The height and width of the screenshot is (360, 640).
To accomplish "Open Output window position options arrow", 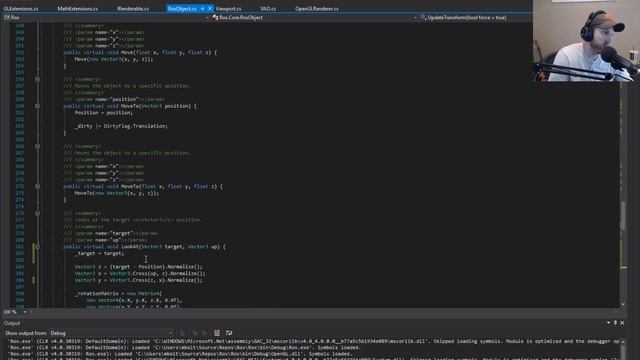I will point(608,323).
